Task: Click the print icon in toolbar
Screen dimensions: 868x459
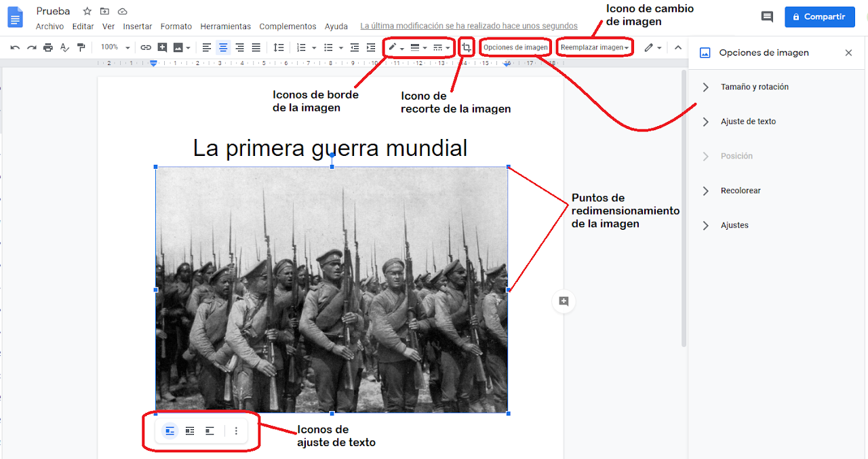Action: pyautogui.click(x=47, y=47)
